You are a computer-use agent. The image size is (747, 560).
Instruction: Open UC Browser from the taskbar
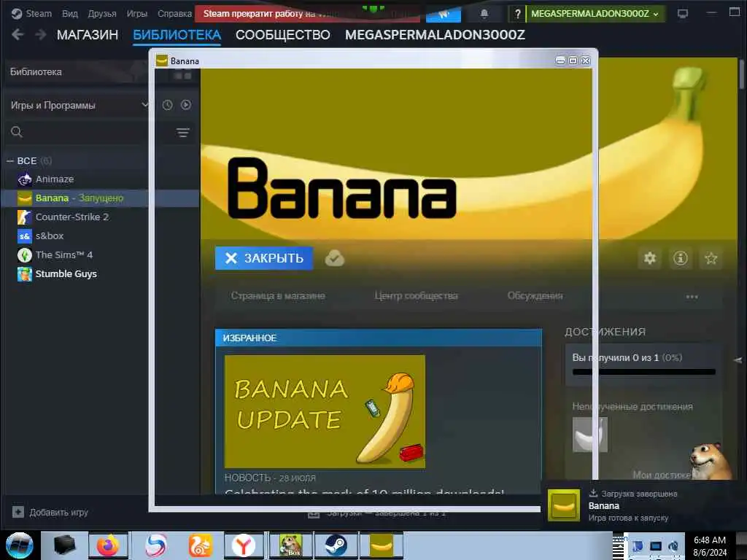tap(200, 545)
